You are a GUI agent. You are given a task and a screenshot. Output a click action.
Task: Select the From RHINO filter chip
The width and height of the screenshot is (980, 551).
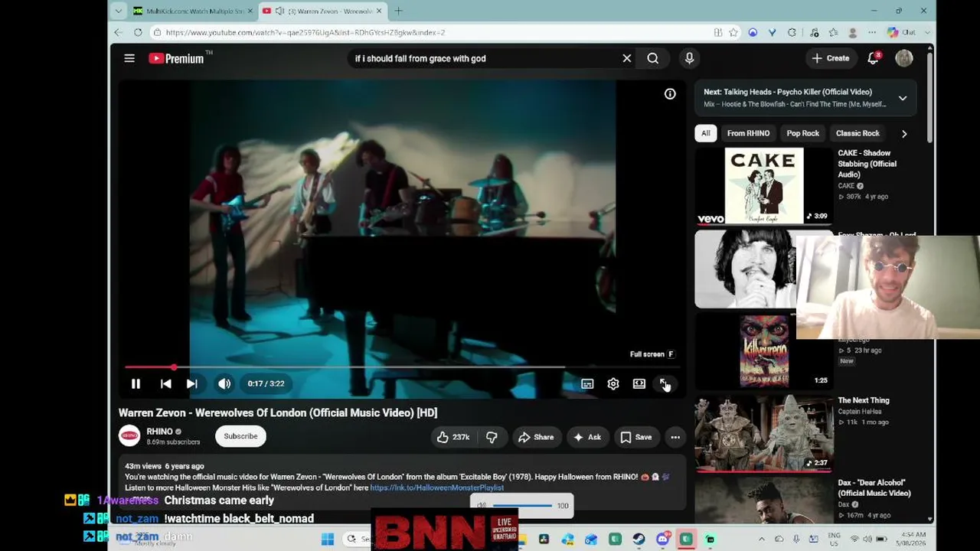(748, 133)
